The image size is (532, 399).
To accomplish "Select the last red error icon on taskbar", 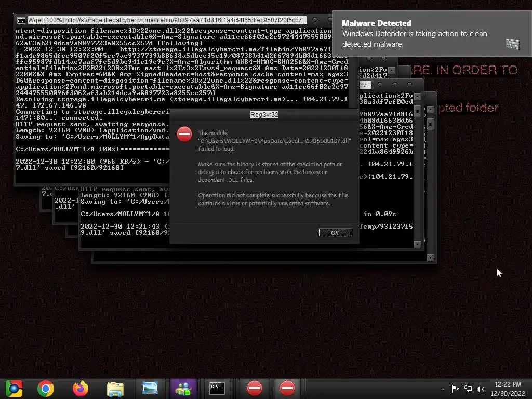I will [x=287, y=388].
